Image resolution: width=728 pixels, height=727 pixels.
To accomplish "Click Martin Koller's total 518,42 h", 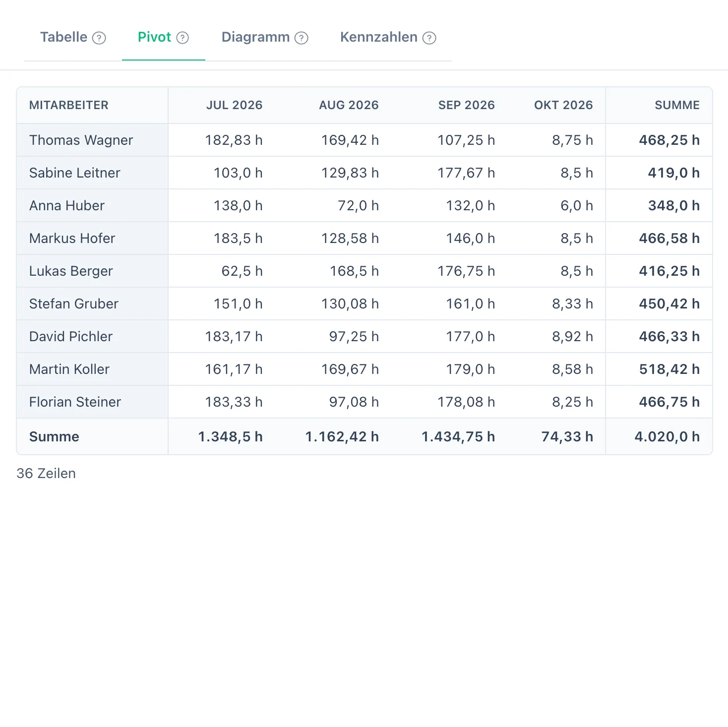I will pyautogui.click(x=669, y=369).
